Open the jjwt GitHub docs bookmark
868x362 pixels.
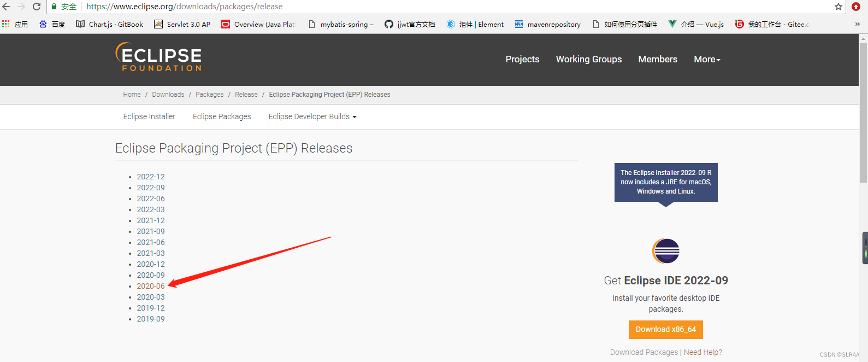[x=410, y=24]
